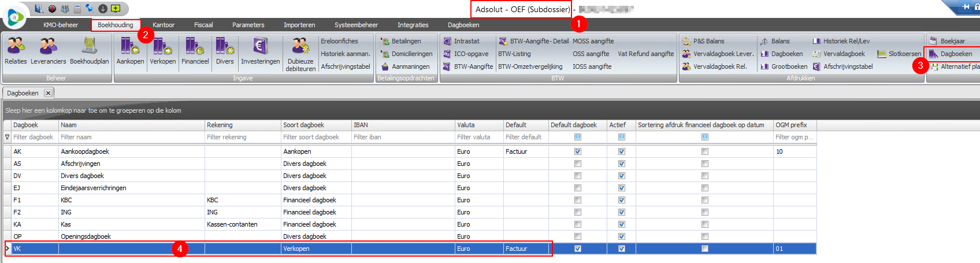
Task: Open MOSS aangifte in BTW group
Action: click(x=593, y=41)
